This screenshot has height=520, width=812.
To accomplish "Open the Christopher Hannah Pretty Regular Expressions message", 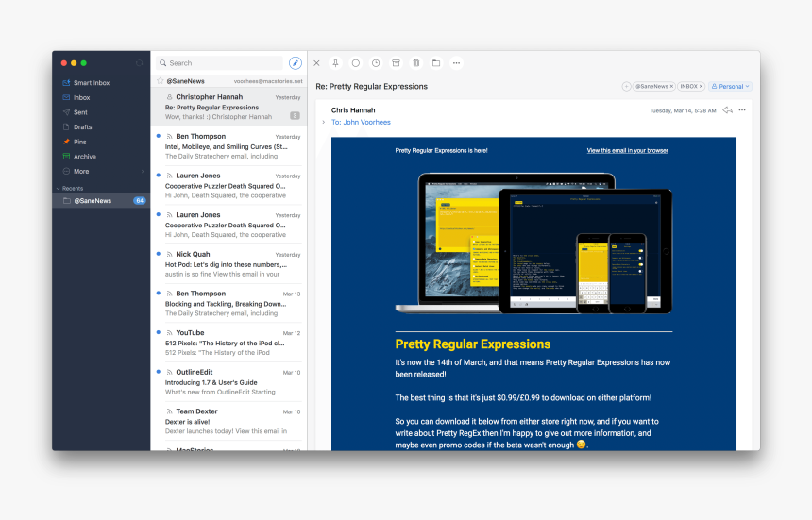I will (228, 107).
